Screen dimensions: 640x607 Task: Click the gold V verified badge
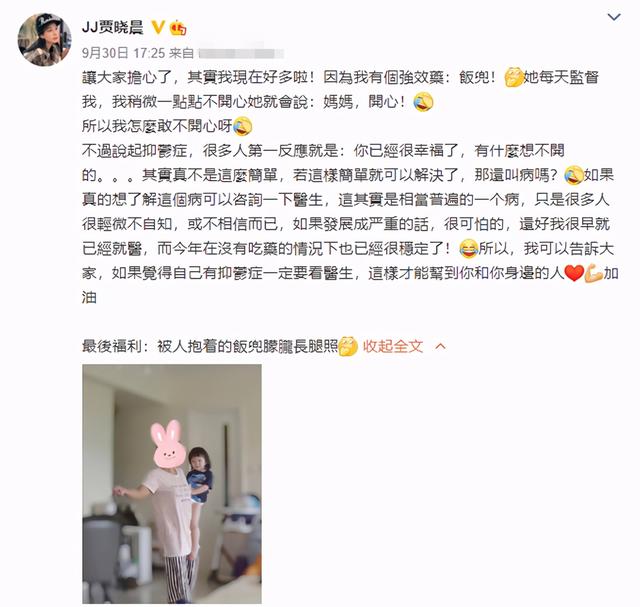tap(158, 27)
